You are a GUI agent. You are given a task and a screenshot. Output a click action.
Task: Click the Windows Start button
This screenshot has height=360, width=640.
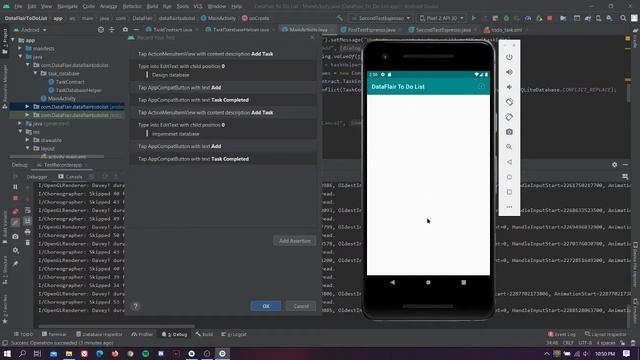click(7, 353)
